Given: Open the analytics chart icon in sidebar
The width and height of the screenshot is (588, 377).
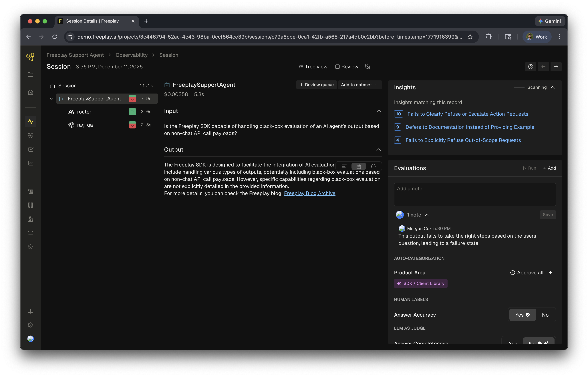Looking at the screenshot, I should (x=31, y=163).
